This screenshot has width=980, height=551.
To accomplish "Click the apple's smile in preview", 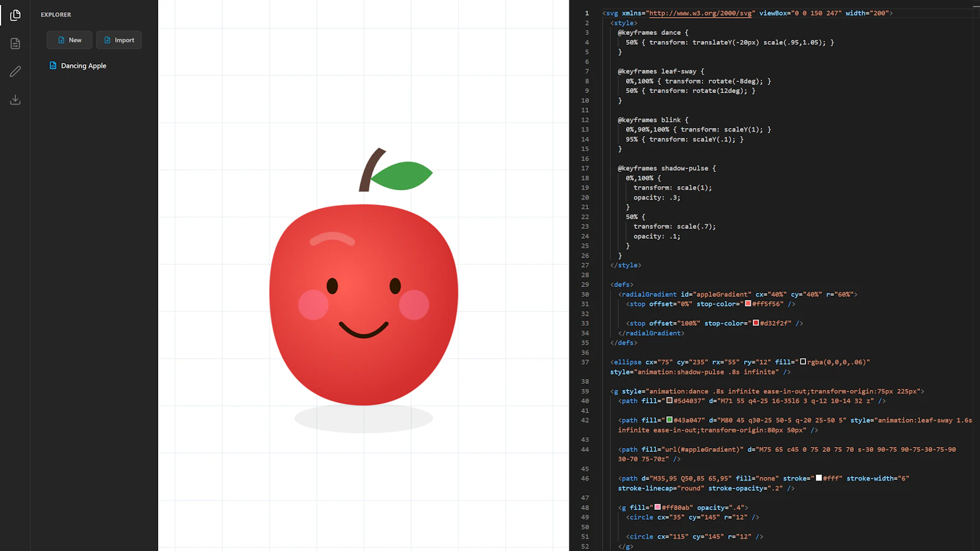I will (x=364, y=329).
